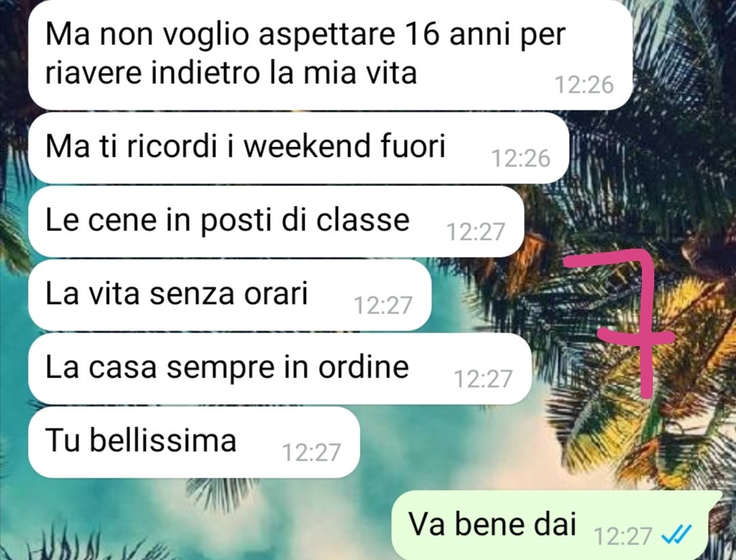This screenshot has height=560, width=736.
Task: Open the message 'Ma non voglio aspettare 16 anni'
Action: (331, 55)
